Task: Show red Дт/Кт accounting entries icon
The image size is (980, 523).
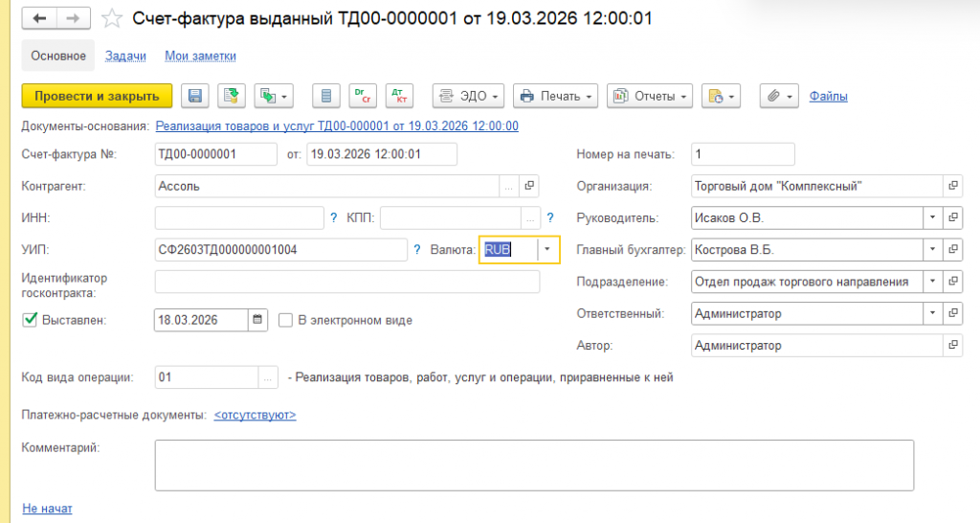Action: point(399,96)
